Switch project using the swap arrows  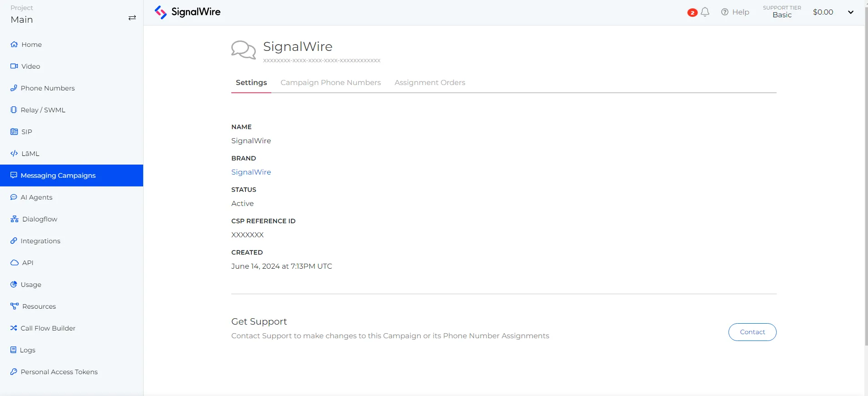(x=132, y=18)
